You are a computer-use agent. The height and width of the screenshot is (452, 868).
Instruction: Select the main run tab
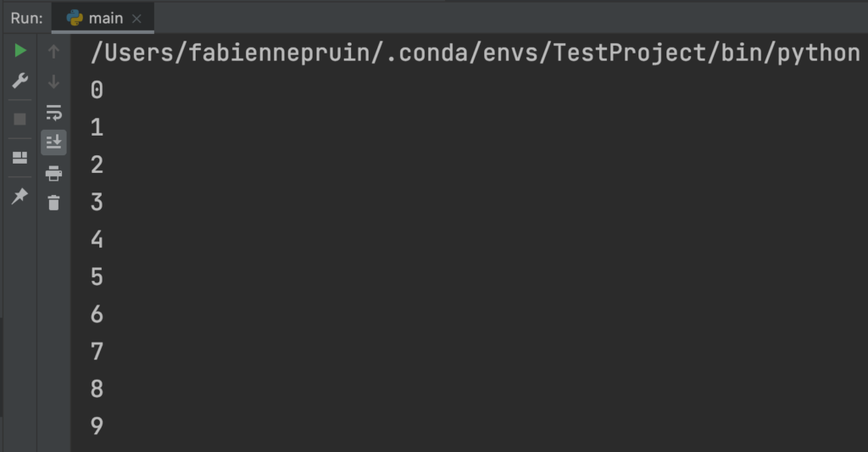click(106, 18)
